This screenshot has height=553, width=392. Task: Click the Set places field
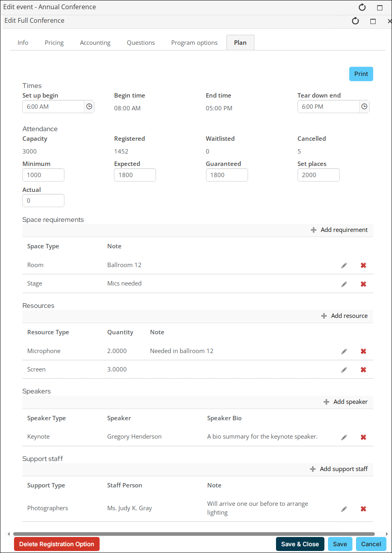pyautogui.click(x=318, y=175)
